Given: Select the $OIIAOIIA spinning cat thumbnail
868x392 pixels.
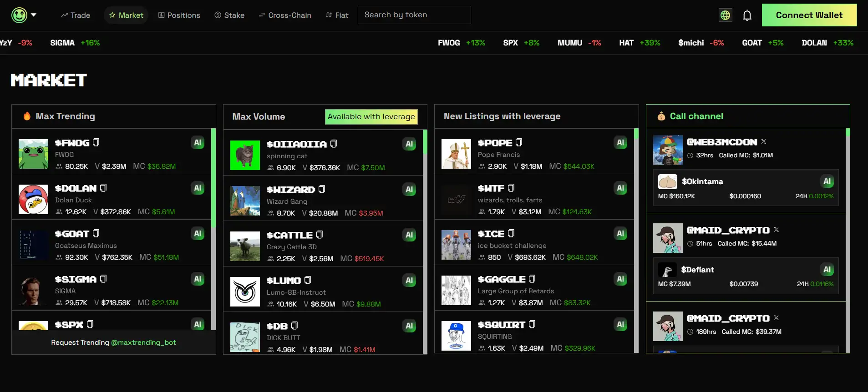Looking at the screenshot, I should tap(245, 155).
